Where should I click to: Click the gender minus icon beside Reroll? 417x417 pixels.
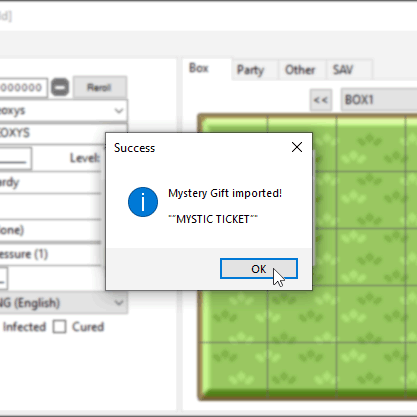(60, 87)
